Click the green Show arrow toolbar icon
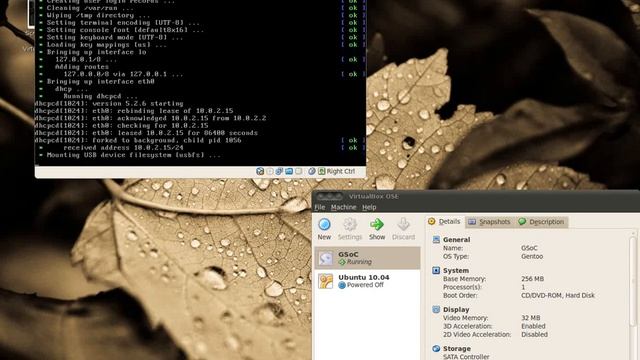640x360 pixels. tap(377, 224)
